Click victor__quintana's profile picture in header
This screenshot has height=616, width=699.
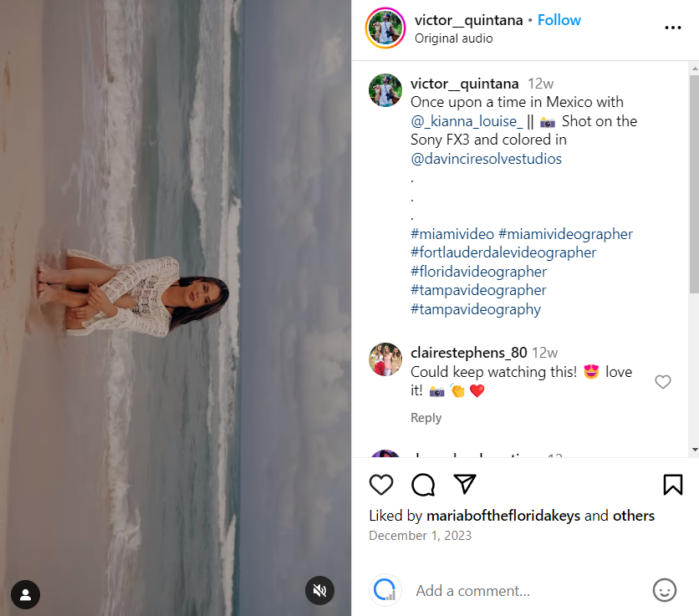click(x=385, y=28)
